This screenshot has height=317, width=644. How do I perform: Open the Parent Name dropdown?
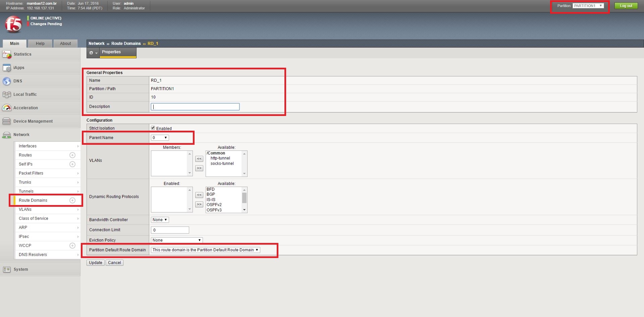pos(160,138)
